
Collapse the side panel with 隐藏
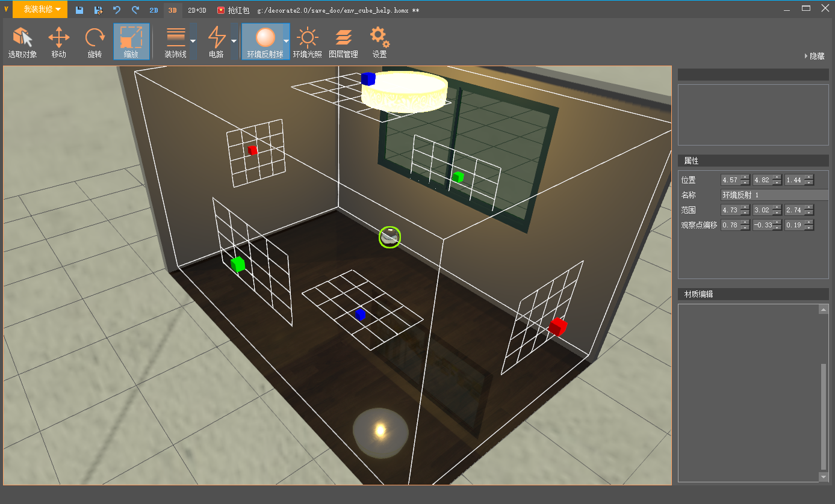pyautogui.click(x=815, y=56)
